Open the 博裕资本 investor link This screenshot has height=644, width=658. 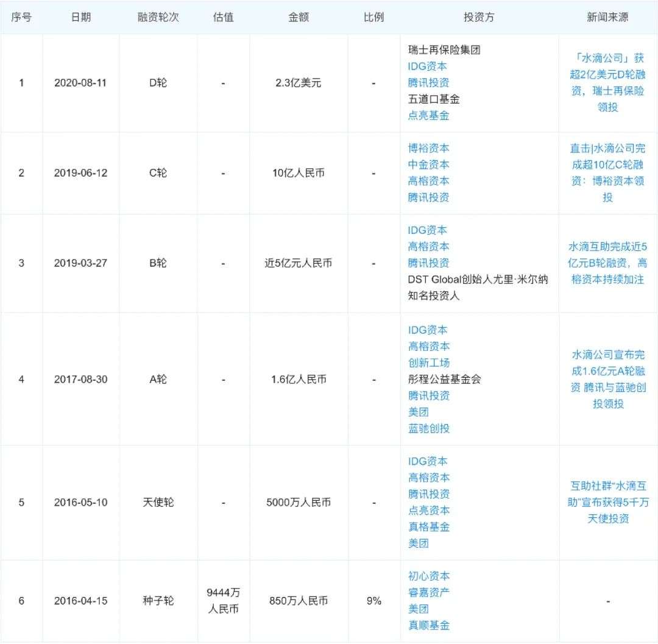tap(428, 148)
